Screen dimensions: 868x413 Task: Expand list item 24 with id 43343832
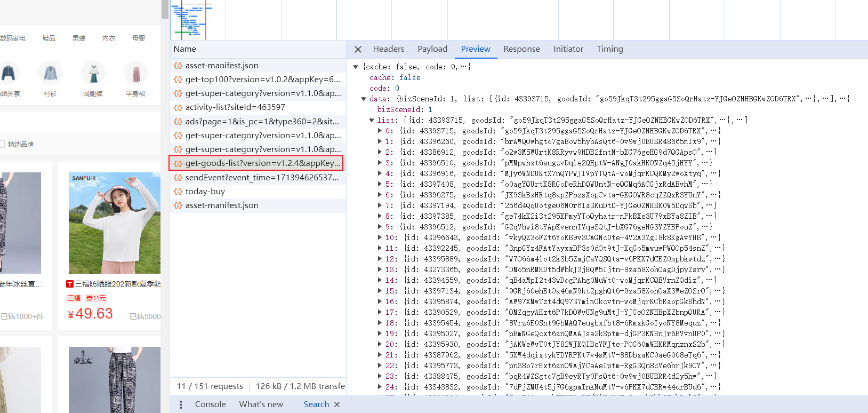380,387
